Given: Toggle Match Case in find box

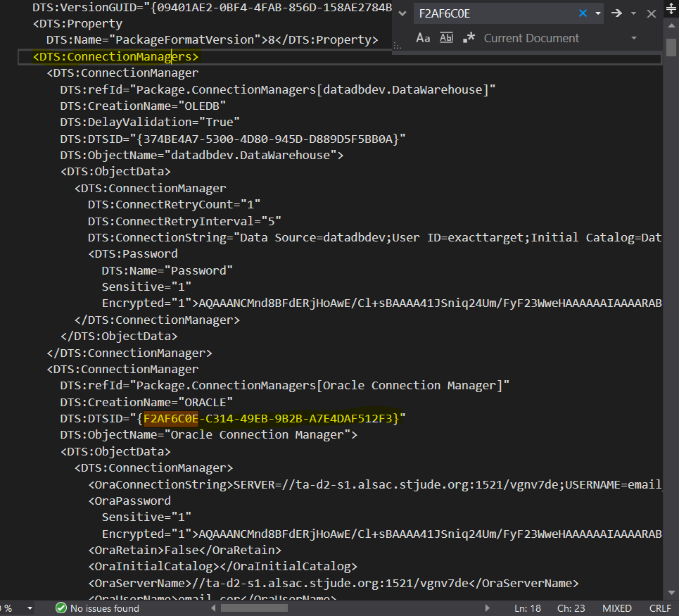Looking at the screenshot, I should [x=423, y=38].
